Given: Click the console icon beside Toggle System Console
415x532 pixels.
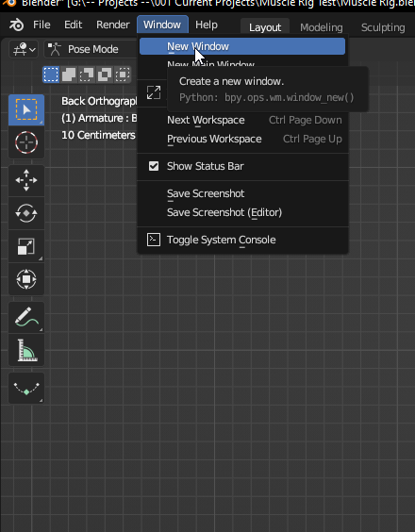Looking at the screenshot, I should (x=154, y=240).
